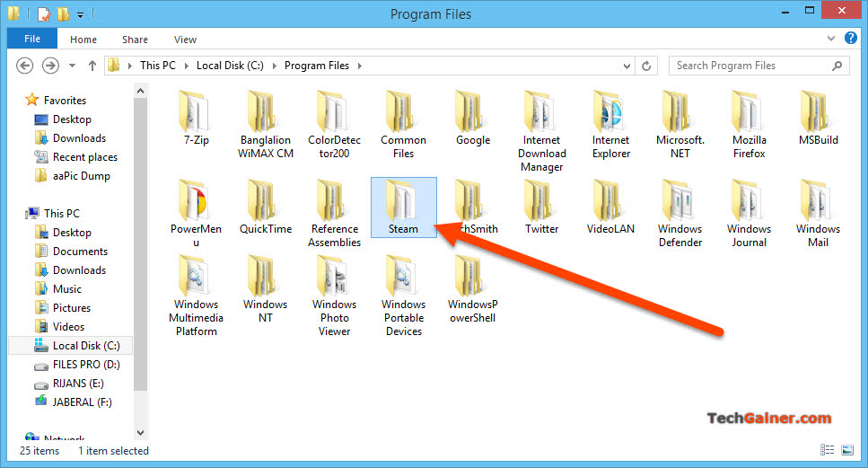Open Internet Download Manager folder
868x468 pixels.
[x=542, y=131]
